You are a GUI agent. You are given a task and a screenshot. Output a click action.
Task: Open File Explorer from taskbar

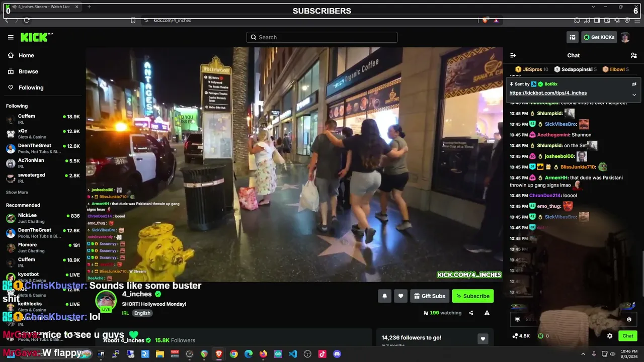[x=160, y=354]
